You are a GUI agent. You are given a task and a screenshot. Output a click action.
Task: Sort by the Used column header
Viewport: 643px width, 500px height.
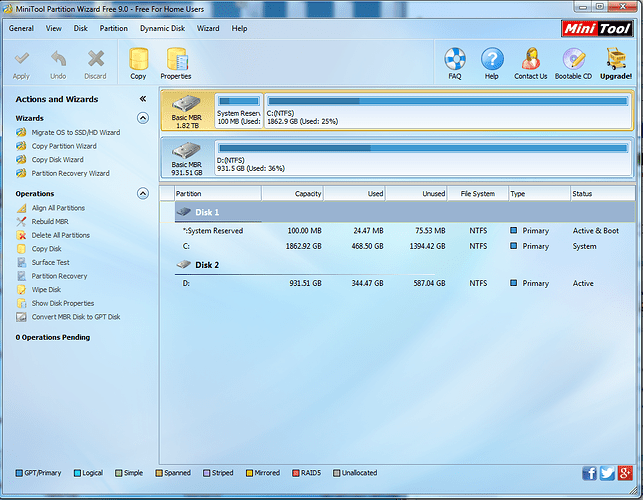coord(354,194)
